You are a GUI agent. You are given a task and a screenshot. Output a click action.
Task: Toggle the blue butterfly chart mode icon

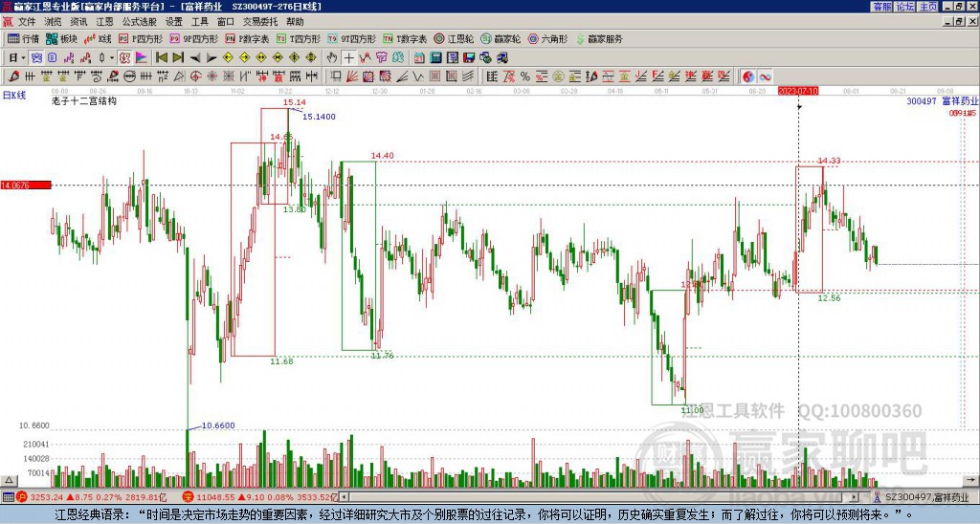[37, 58]
